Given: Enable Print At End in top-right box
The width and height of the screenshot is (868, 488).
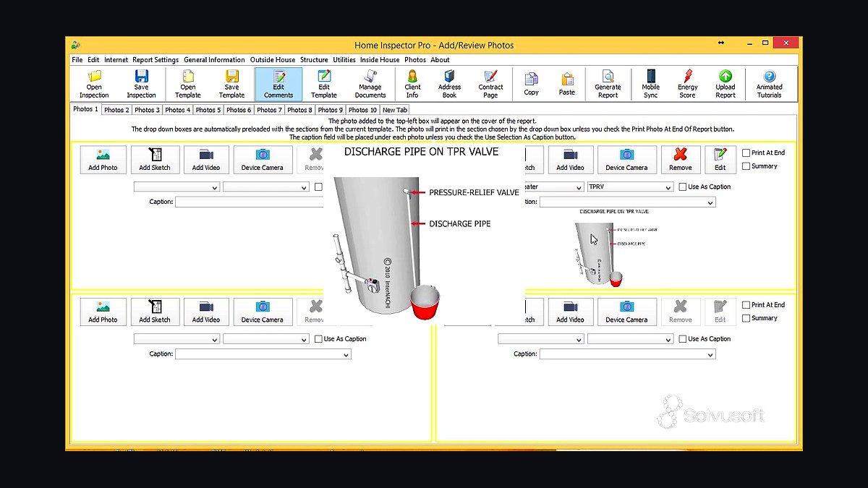Looking at the screenshot, I should [x=746, y=153].
